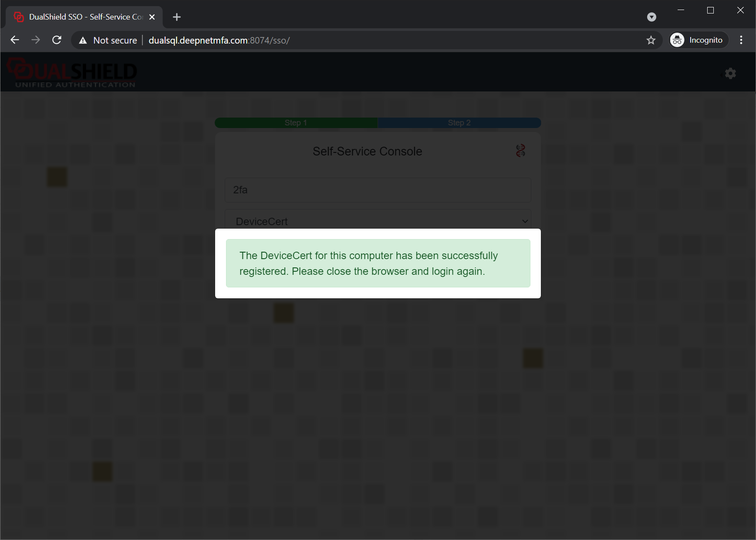756x540 pixels.
Task: Reload the current page
Action: (57, 40)
